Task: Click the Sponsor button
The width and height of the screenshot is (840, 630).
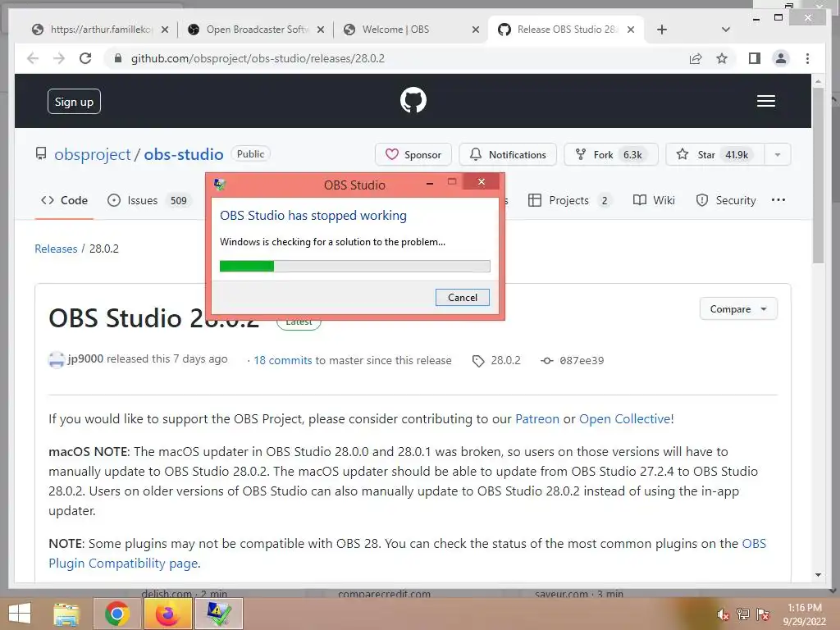Action: [413, 154]
